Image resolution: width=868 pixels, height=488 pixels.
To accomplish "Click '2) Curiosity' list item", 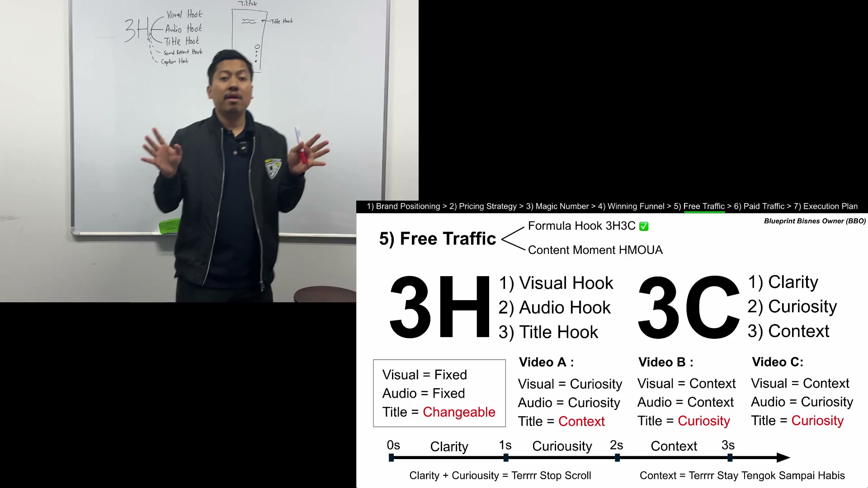I will click(792, 306).
